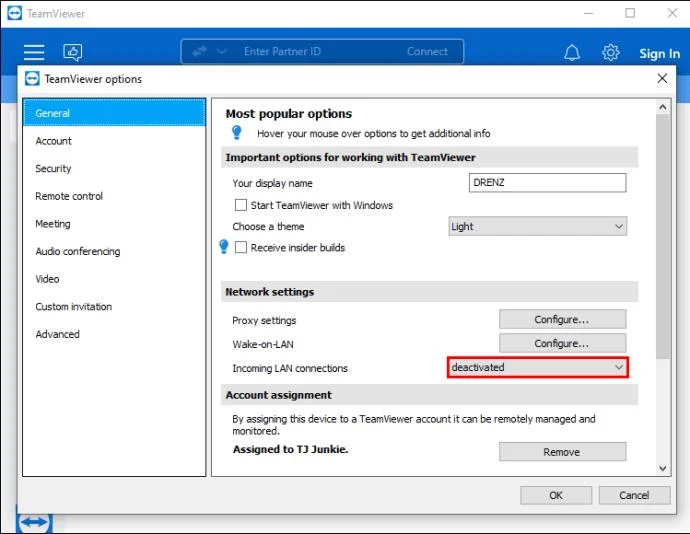Click the 'Proxy settings' label
This screenshot has height=534, width=690.
pyautogui.click(x=264, y=320)
